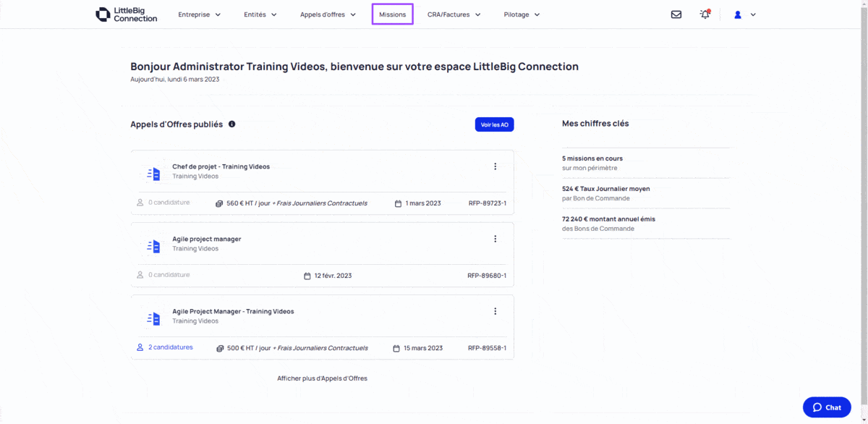Go to the Missions tab

[392, 14]
